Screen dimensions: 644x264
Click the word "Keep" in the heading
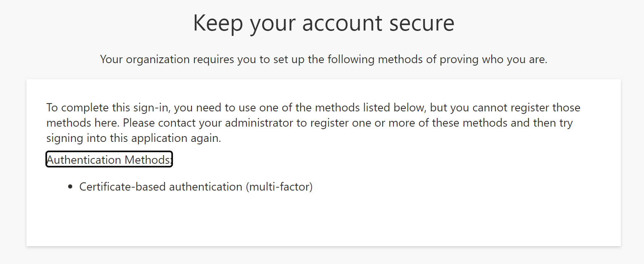coord(218,24)
